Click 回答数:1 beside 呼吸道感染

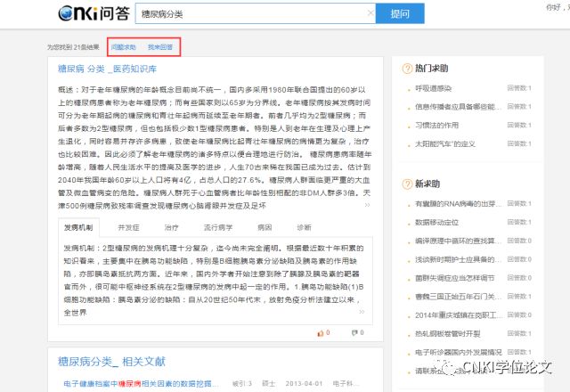tap(519, 88)
